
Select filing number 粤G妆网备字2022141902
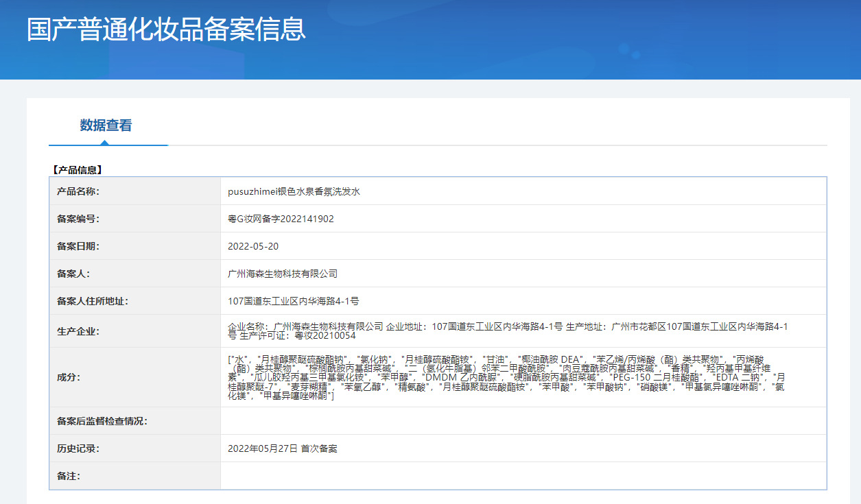(281, 219)
